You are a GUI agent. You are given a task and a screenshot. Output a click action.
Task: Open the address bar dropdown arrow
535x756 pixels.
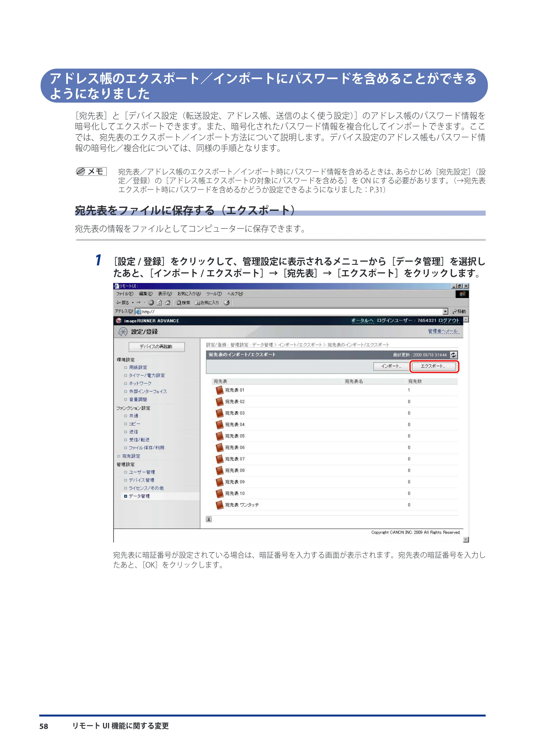445,312
